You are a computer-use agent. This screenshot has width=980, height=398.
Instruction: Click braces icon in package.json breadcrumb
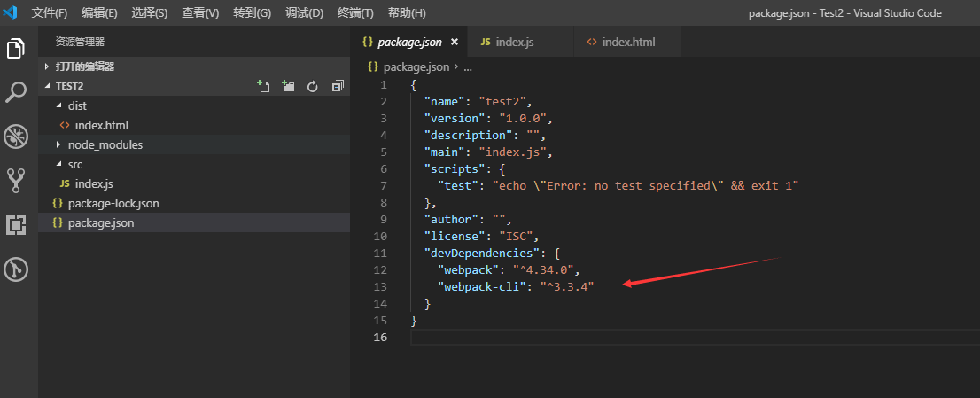373,66
